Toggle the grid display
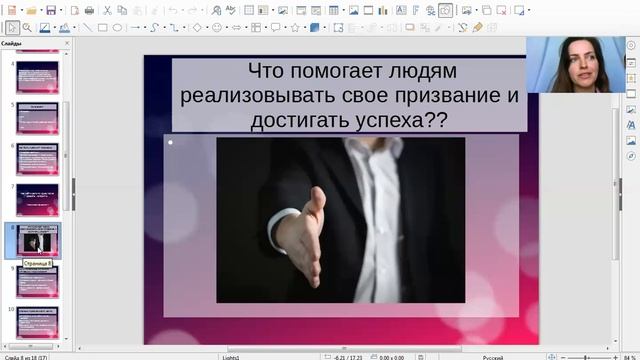The width and height of the screenshot is (640, 360). pos(249,11)
